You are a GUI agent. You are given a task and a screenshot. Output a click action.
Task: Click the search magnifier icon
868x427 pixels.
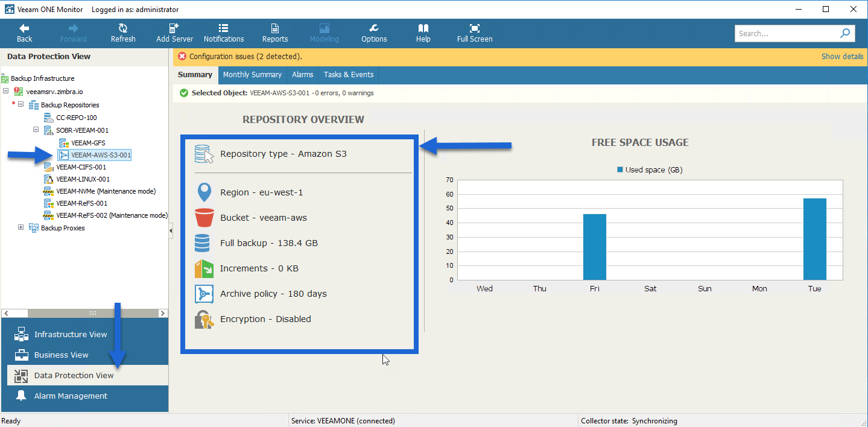click(x=845, y=33)
